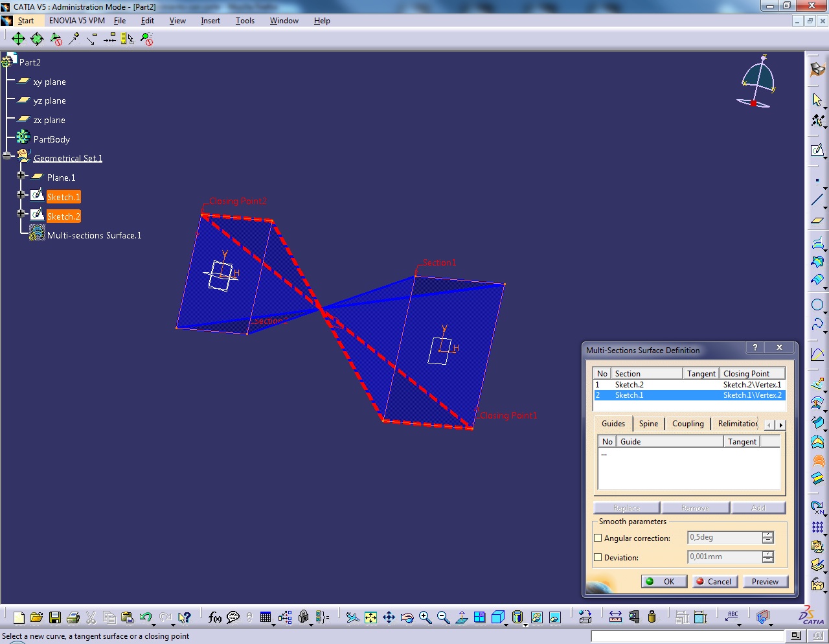The width and height of the screenshot is (829, 644).
Task: Click Fit All In view icon
Action: click(x=370, y=617)
